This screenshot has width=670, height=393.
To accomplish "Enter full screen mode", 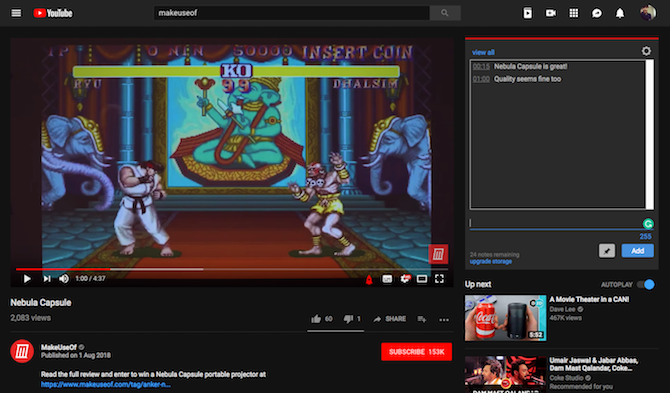I will [439, 279].
